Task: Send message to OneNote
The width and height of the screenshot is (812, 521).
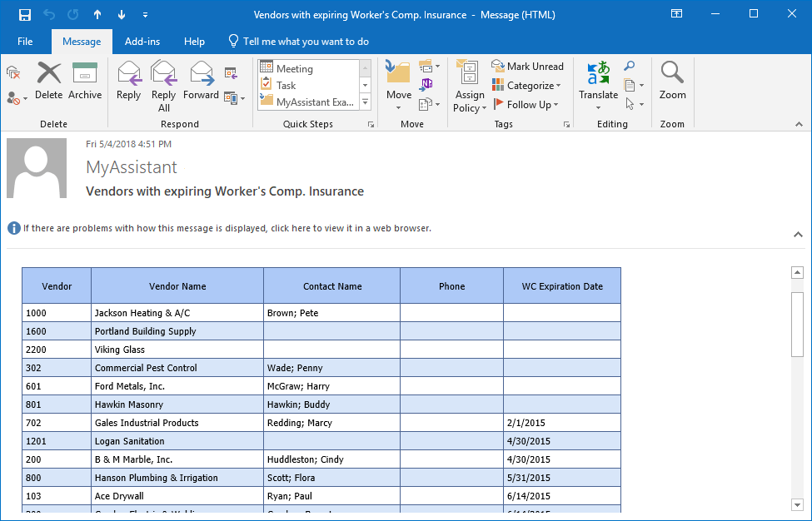Action: pos(426,84)
